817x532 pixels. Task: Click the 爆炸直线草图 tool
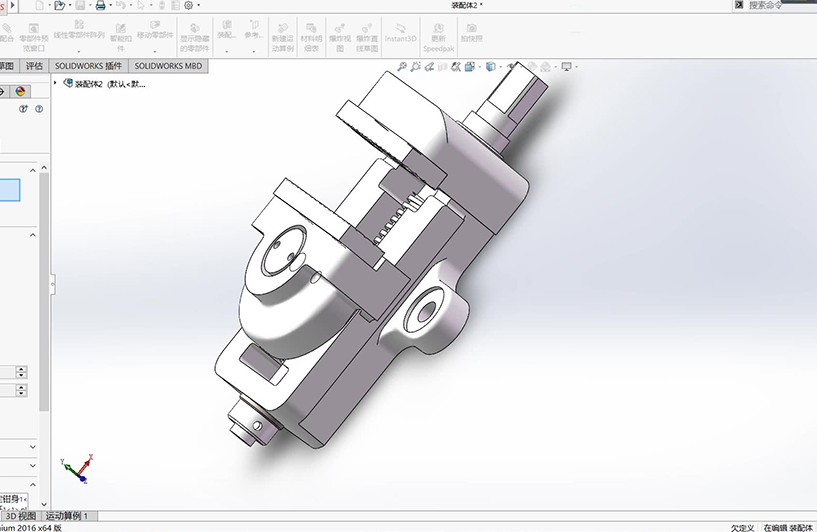click(x=367, y=38)
